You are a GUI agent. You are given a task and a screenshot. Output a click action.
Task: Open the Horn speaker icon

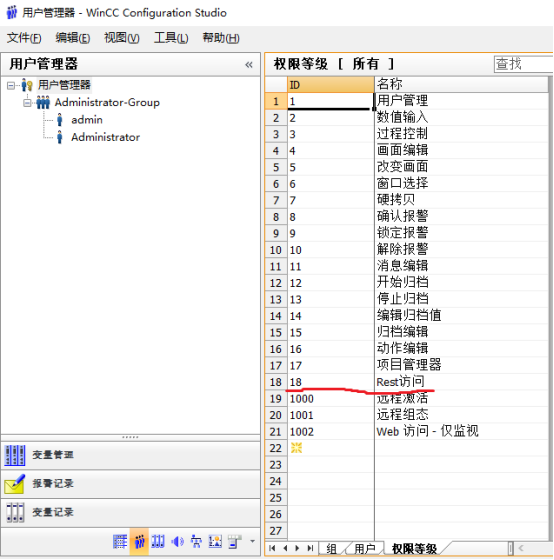click(x=177, y=541)
